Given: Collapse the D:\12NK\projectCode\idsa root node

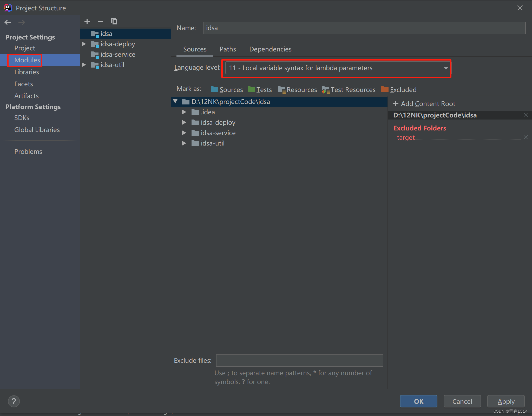Looking at the screenshot, I should 175,102.
